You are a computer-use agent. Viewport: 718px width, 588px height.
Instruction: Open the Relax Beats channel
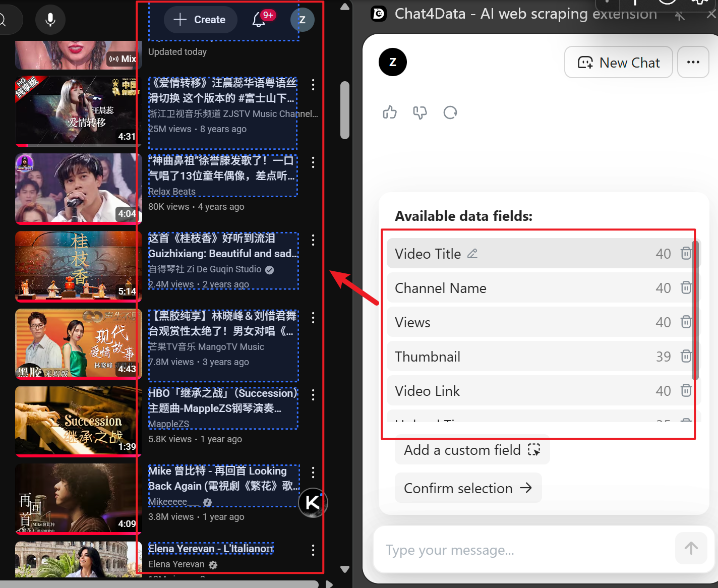[171, 191]
